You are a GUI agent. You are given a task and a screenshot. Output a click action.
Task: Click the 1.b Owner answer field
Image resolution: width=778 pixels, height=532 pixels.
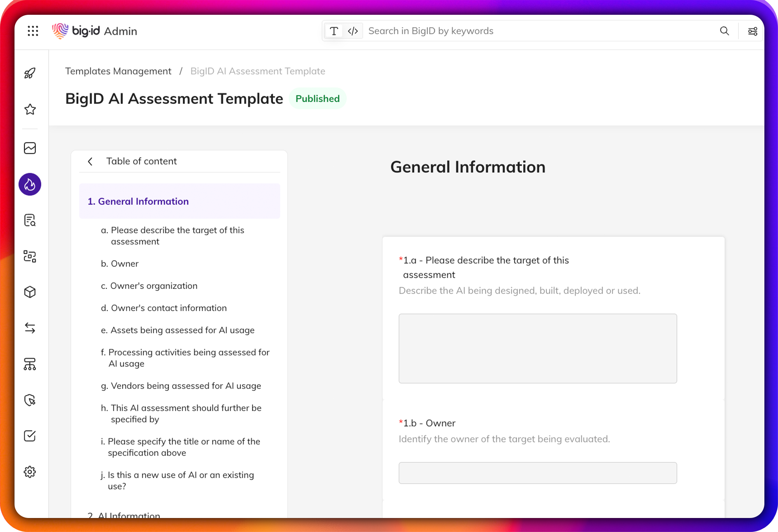tap(537, 473)
